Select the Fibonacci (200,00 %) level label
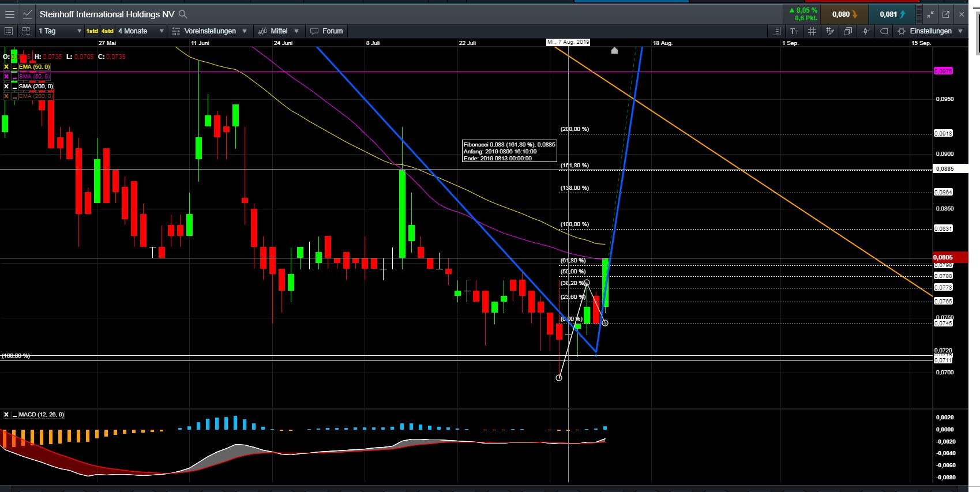The height and width of the screenshot is (492, 980). [575, 129]
